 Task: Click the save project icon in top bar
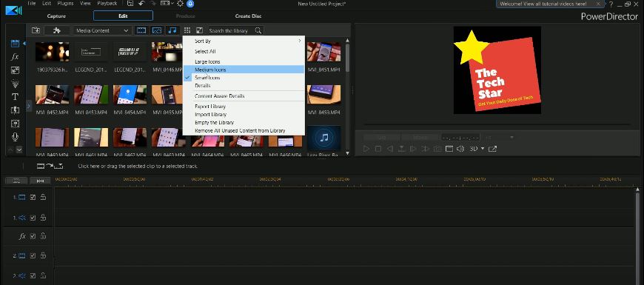[130, 4]
